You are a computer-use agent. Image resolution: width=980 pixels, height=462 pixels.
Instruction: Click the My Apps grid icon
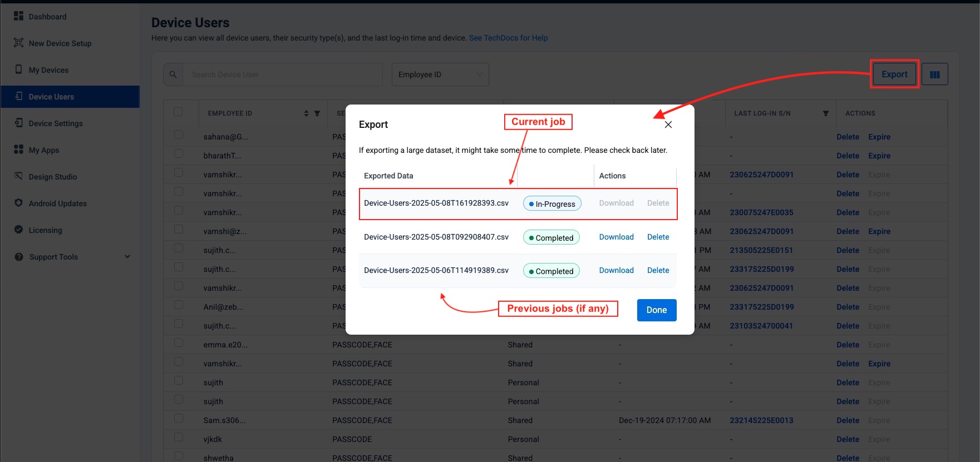pos(18,150)
